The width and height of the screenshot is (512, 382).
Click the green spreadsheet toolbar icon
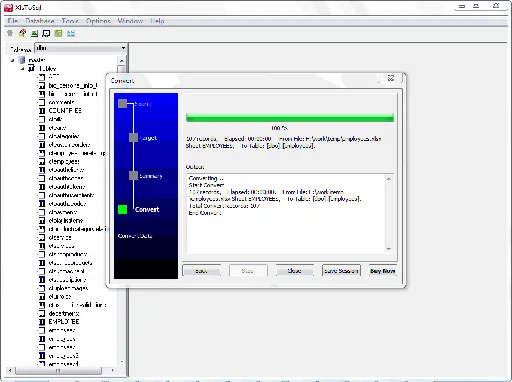(x=34, y=33)
